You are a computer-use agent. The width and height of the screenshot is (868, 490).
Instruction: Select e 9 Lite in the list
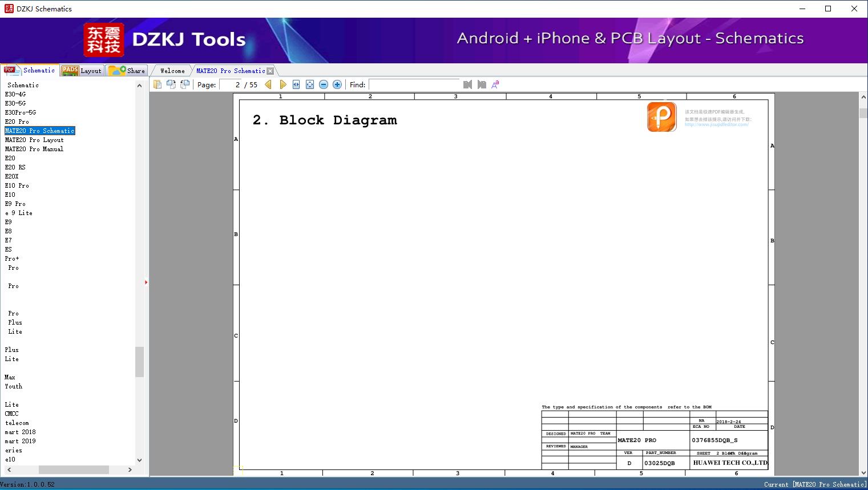click(x=19, y=213)
